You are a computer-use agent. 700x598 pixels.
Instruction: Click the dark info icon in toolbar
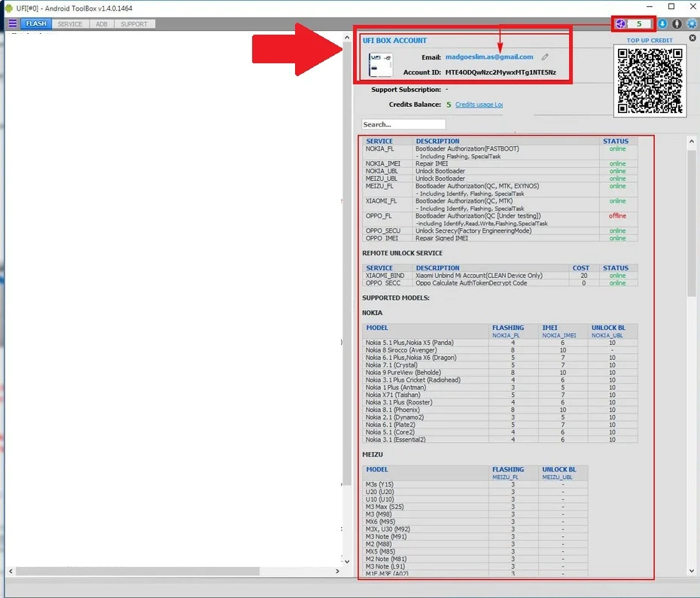pyautogui.click(x=677, y=24)
